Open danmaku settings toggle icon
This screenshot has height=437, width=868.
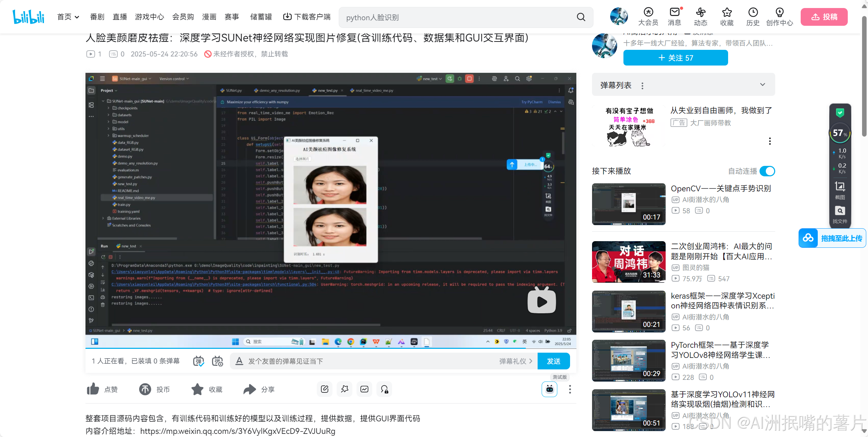tap(217, 361)
